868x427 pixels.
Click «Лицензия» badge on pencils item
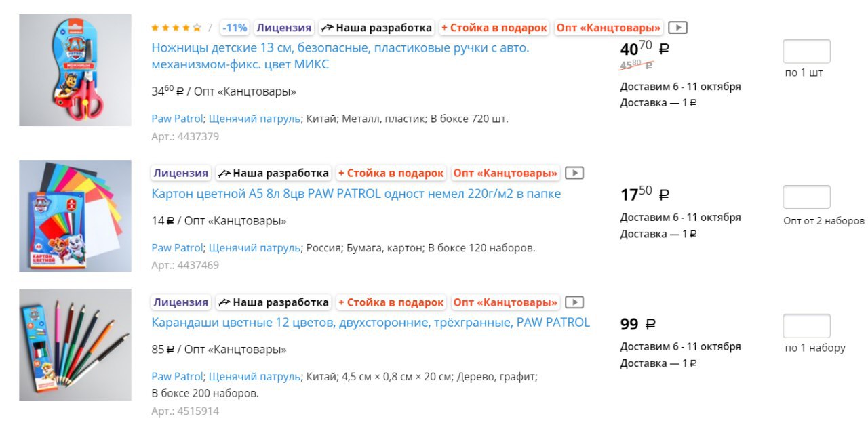[180, 302]
